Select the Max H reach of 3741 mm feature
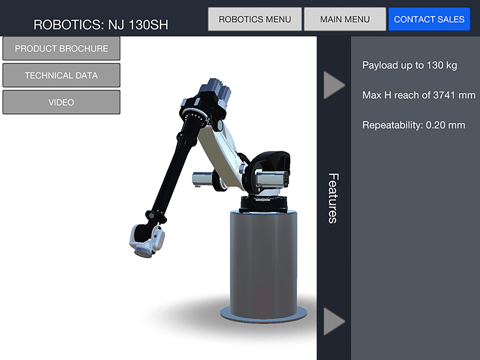480x360 pixels. click(419, 95)
